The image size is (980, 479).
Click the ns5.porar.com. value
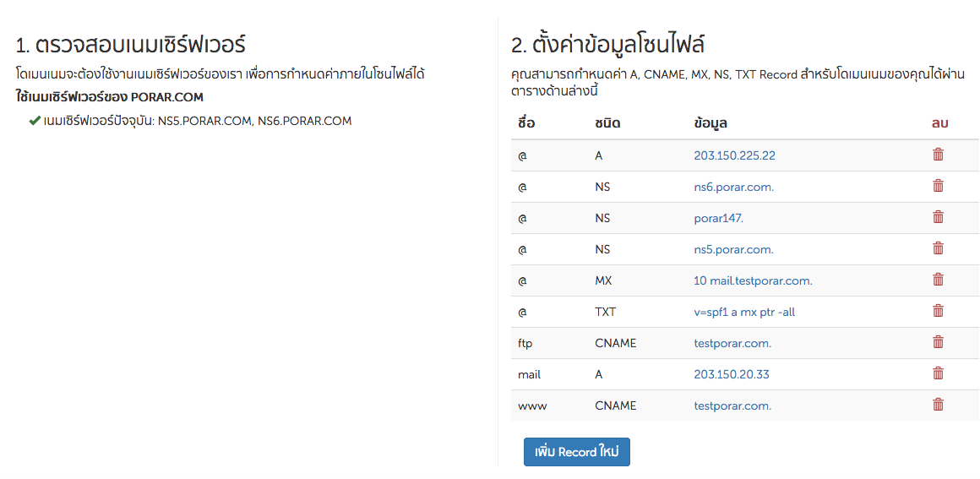click(x=733, y=250)
